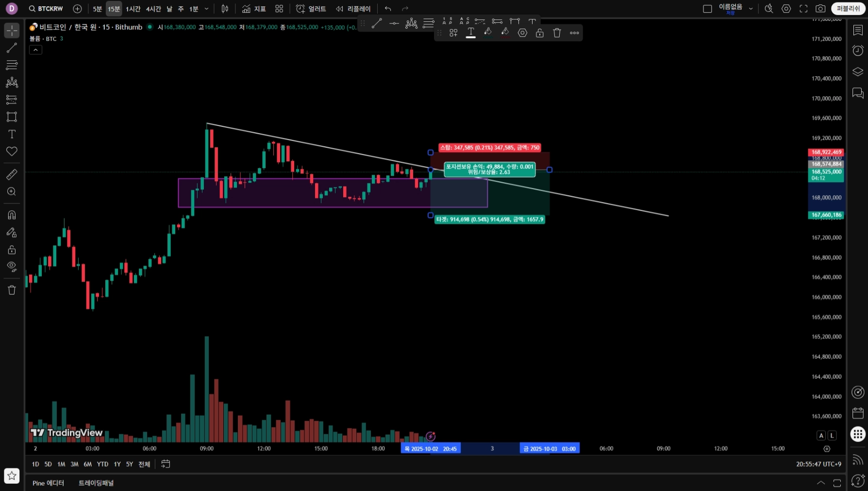The height and width of the screenshot is (491, 868).
Task: Open the help center icon
Action: [858, 481]
